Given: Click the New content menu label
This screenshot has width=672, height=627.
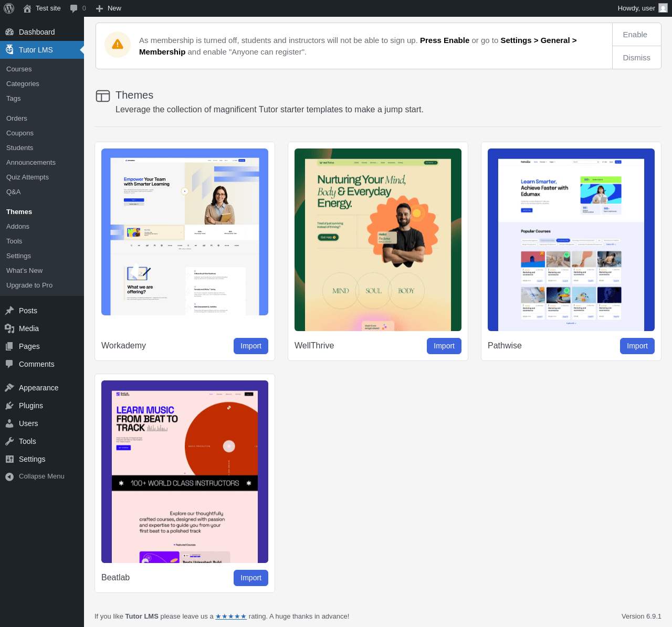Looking at the screenshot, I should 114,8.
